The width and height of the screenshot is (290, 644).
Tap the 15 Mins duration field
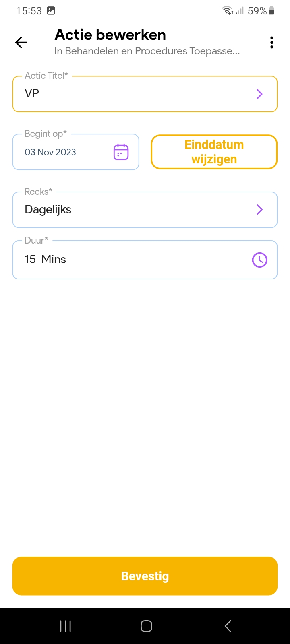click(129, 260)
